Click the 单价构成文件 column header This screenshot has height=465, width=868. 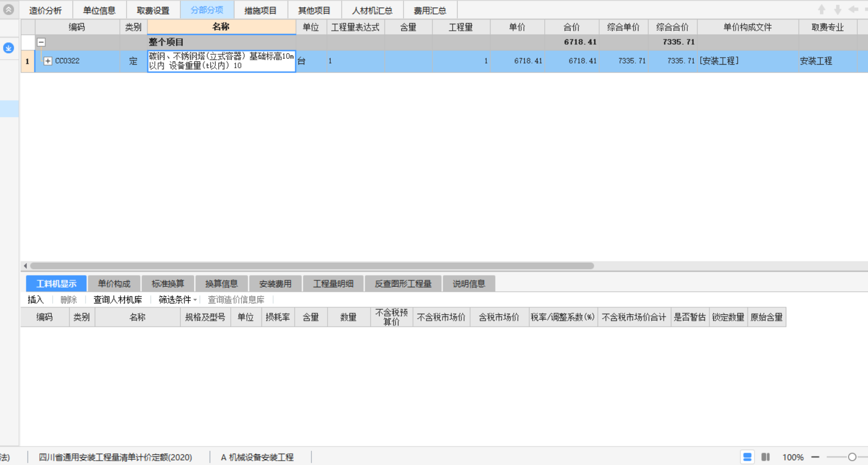[x=748, y=27]
